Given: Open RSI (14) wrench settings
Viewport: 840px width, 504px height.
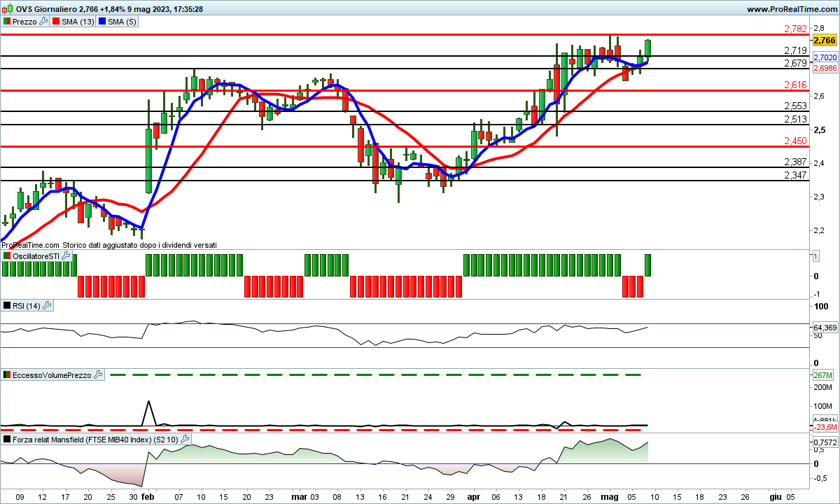Looking at the screenshot, I should [47, 305].
